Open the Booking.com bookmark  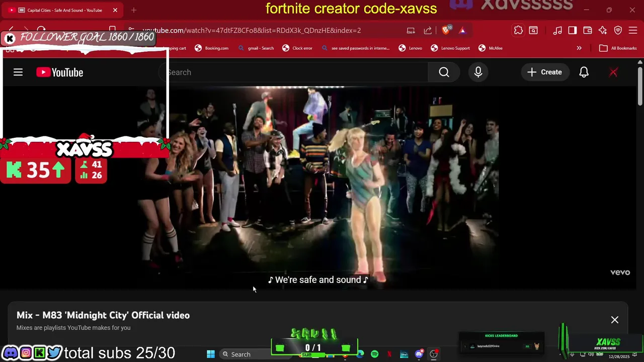212,48
